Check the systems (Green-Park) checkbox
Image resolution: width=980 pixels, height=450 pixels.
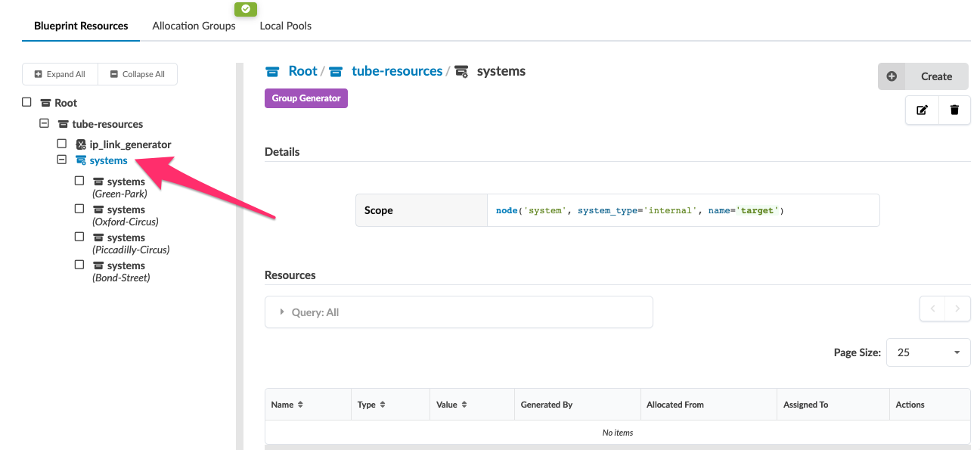pyautogui.click(x=79, y=180)
